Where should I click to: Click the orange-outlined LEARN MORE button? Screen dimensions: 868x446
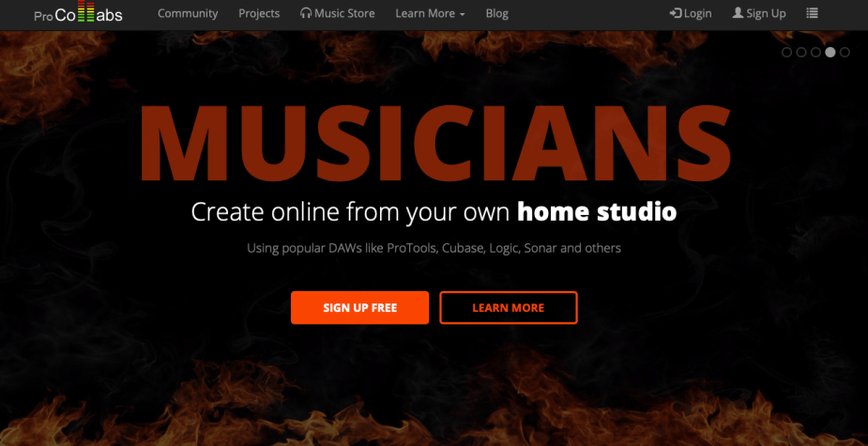click(509, 307)
